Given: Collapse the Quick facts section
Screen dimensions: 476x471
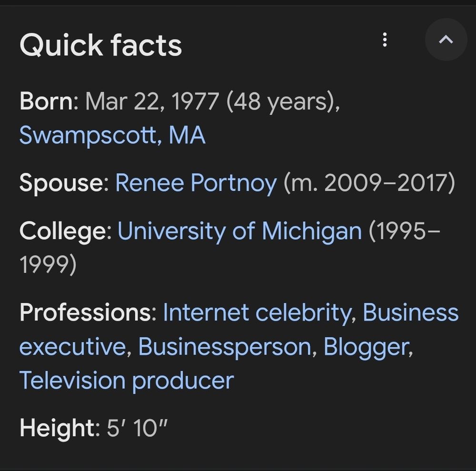Looking at the screenshot, I should (446, 40).
